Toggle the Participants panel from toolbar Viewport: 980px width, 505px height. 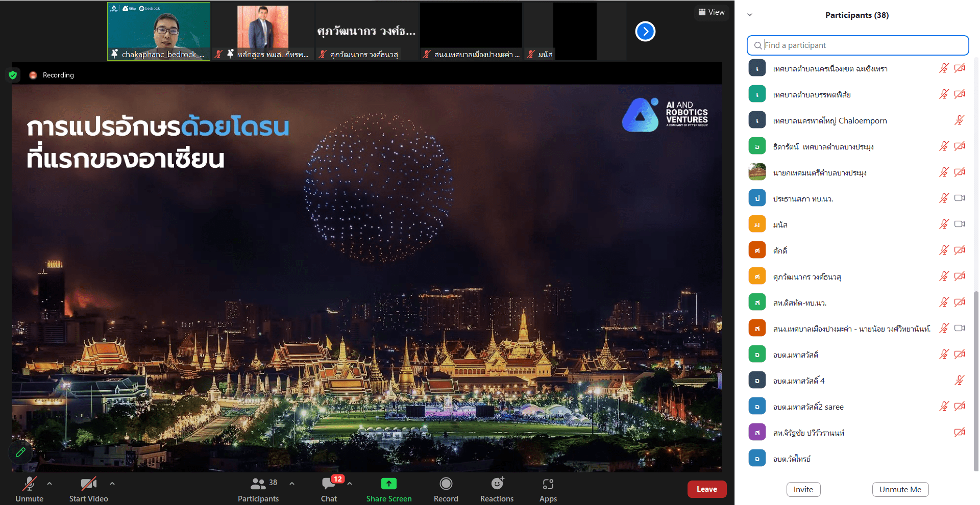(258, 484)
